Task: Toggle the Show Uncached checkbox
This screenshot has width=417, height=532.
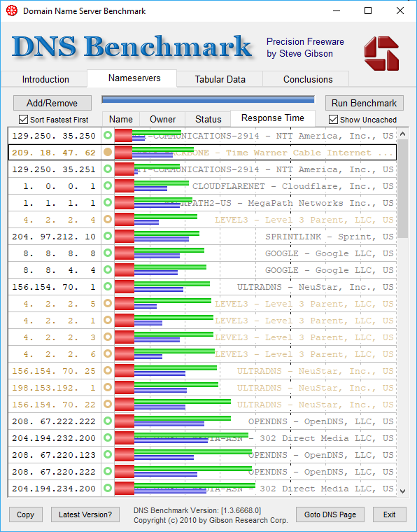Action: [x=333, y=120]
